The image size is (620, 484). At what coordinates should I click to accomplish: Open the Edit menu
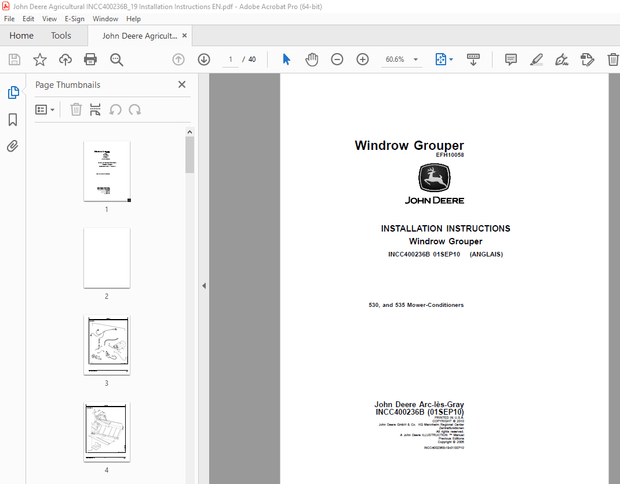[x=28, y=19]
